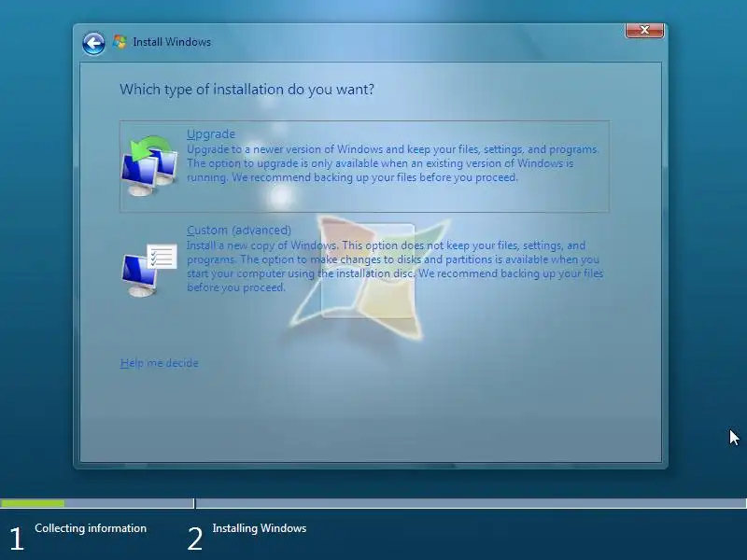Click the Custom install checklist icon
The image size is (747, 560).
pyautogui.click(x=149, y=270)
